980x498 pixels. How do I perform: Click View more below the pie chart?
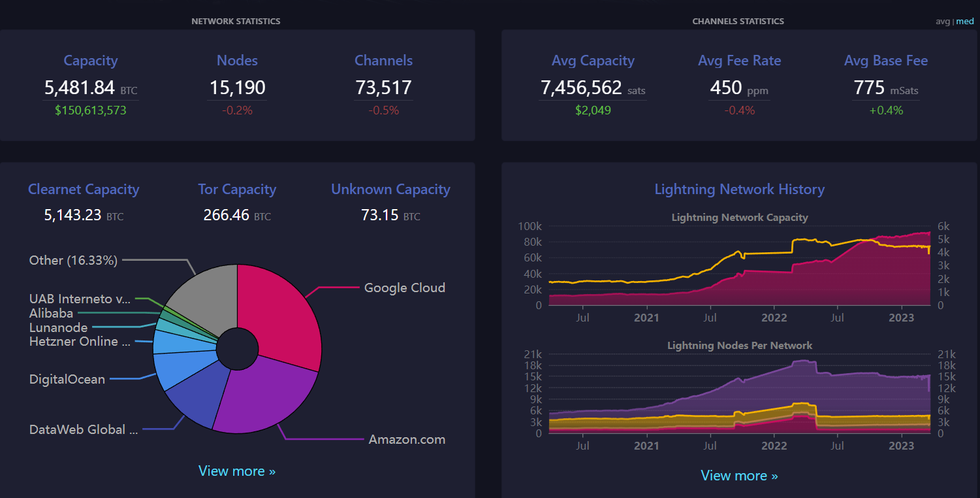[x=237, y=471]
